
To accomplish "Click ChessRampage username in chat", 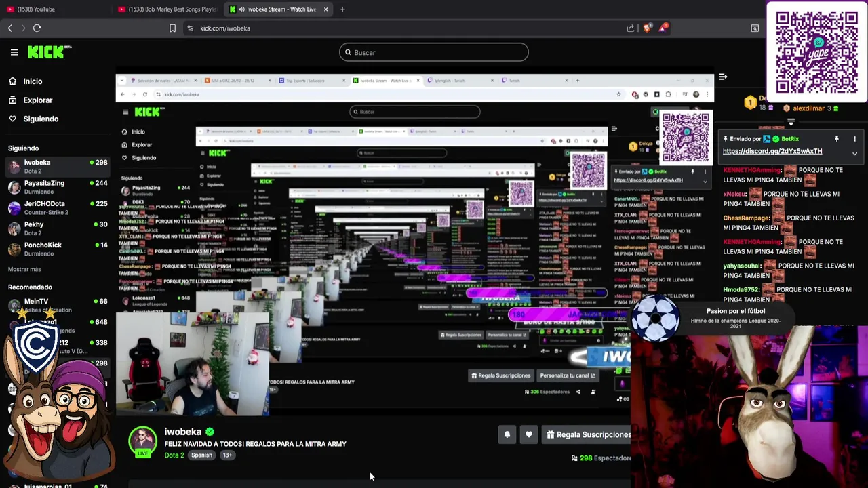I will [x=747, y=218].
